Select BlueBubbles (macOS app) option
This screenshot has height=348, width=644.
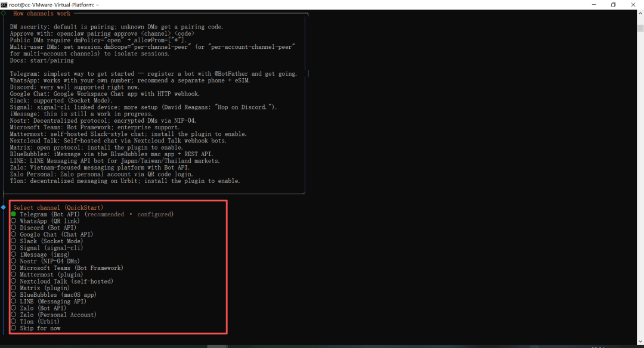point(54,294)
